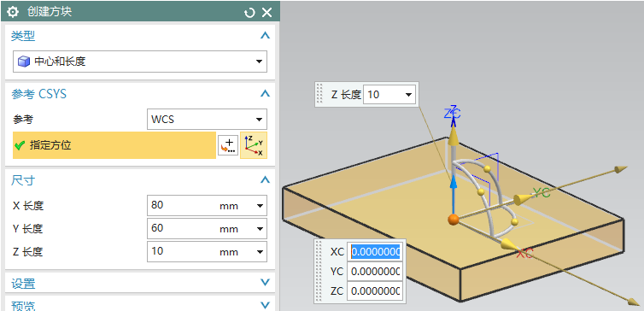Open the point dialog icon beside 指定方位
Viewport: 644px width, 311px height.
pos(227,145)
